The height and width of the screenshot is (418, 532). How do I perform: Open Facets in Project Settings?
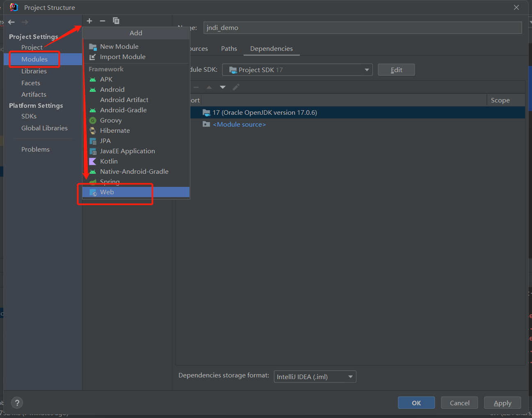click(x=31, y=83)
